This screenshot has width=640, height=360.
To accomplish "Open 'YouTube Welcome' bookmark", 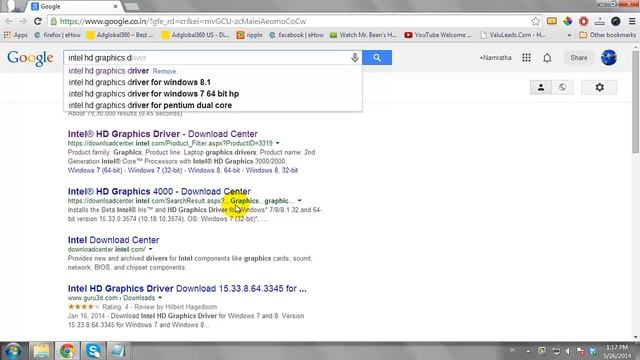I will pyautogui.click(x=438, y=35).
